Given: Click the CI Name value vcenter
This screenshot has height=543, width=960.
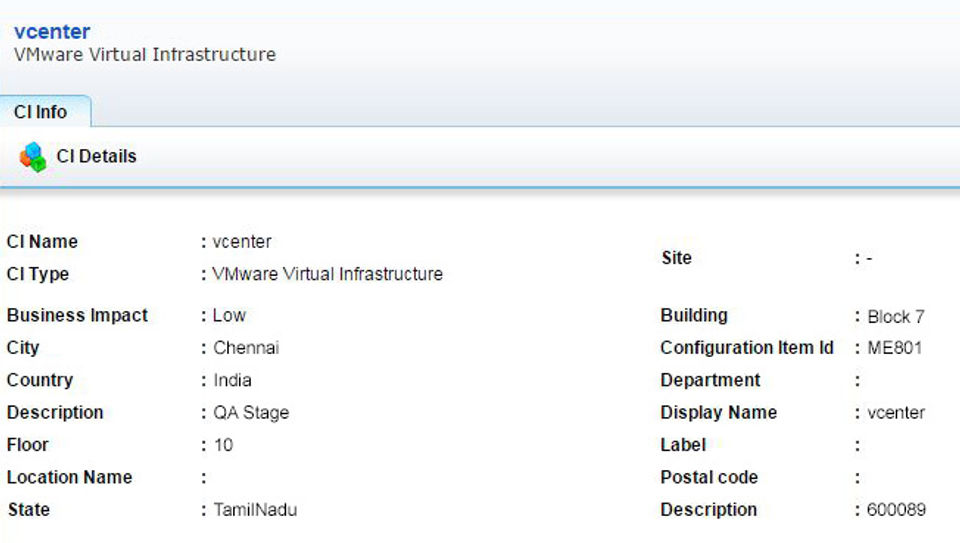Looking at the screenshot, I should (242, 242).
